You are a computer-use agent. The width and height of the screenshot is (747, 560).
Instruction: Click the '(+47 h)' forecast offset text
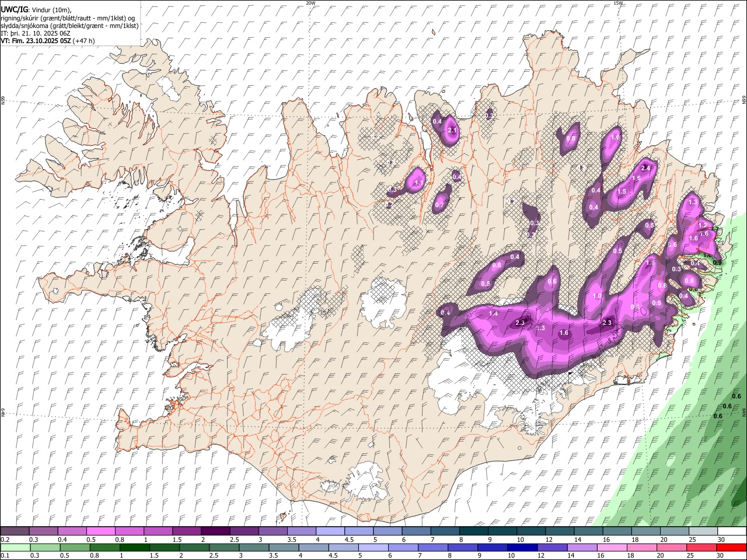(x=84, y=41)
